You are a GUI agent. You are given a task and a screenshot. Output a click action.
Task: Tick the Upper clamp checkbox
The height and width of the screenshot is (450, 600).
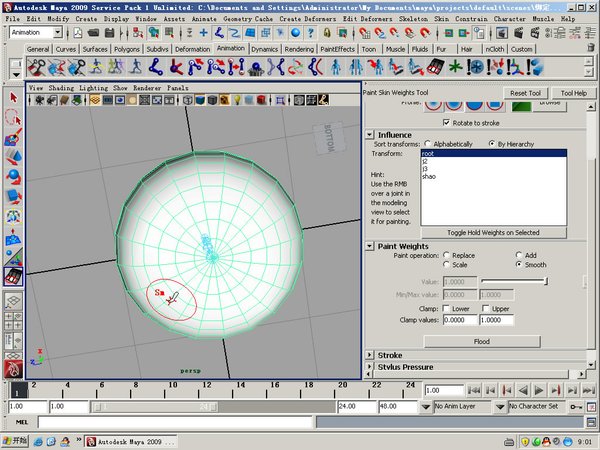point(485,309)
